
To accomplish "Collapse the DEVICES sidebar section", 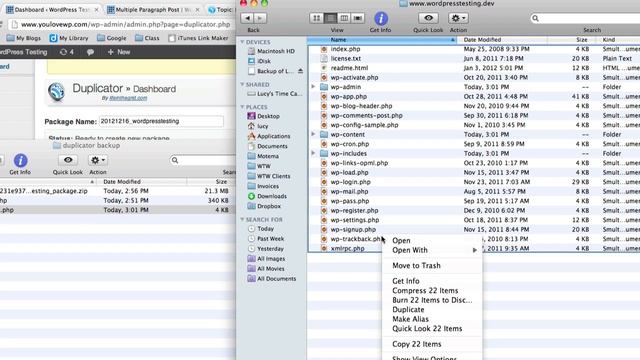I will coord(242,42).
